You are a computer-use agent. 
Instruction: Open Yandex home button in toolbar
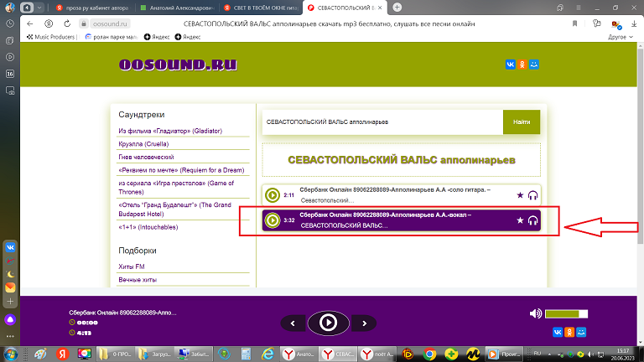[x=49, y=23]
